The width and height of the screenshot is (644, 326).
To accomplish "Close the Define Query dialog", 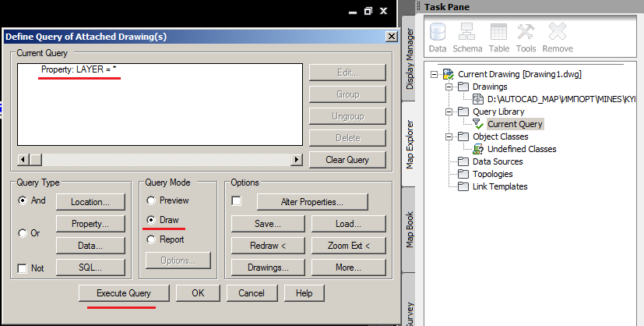I will (392, 37).
